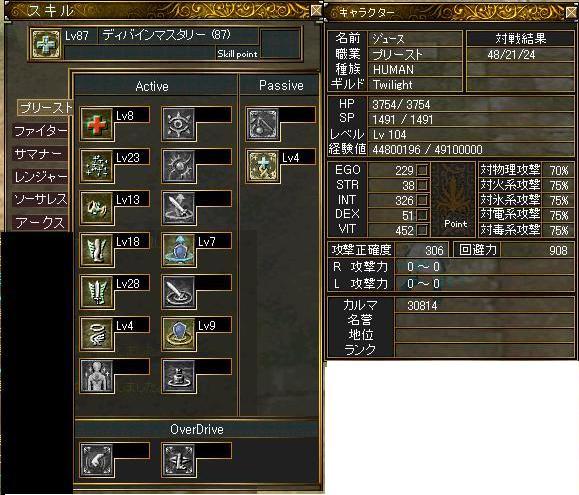Click the Skill point field
579x495 pixels.
(280, 44)
